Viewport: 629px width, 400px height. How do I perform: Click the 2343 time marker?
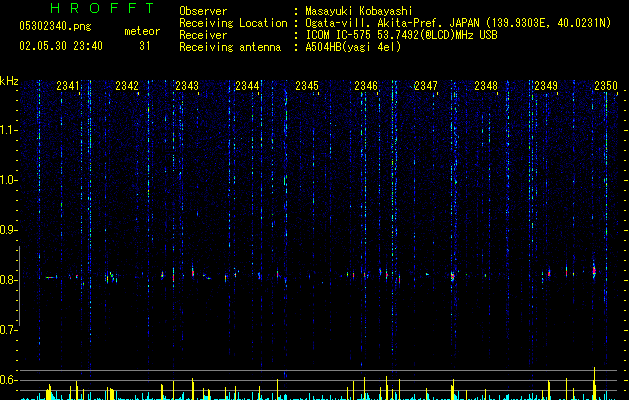tap(187, 85)
